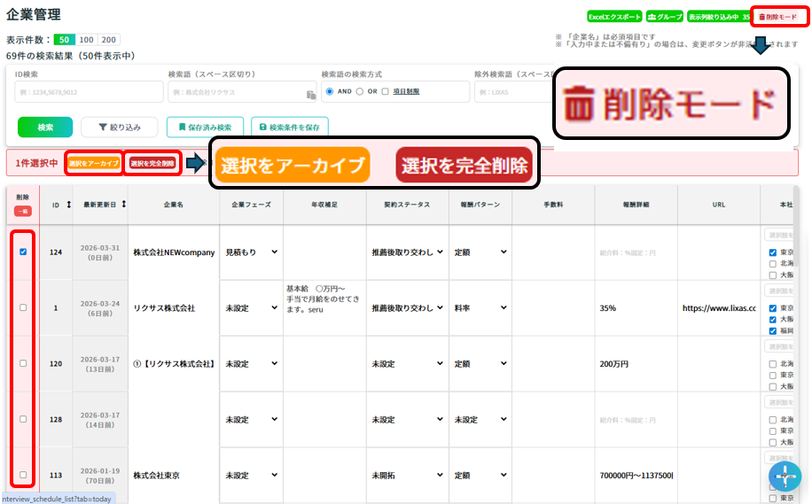Click the 削除モード trash button
The height and width of the screenshot is (504, 812).
(779, 17)
